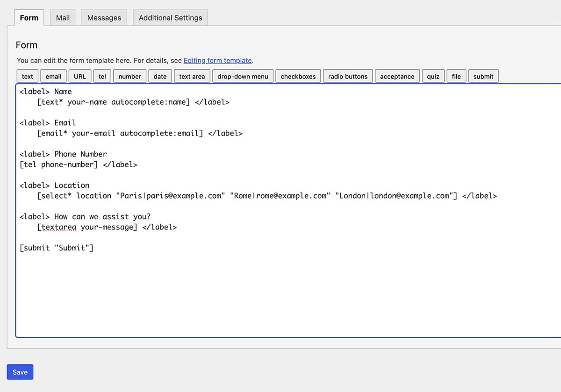Screen dimensions: 561x392
Task: Insert a checkboxes tag
Action: coord(298,76)
